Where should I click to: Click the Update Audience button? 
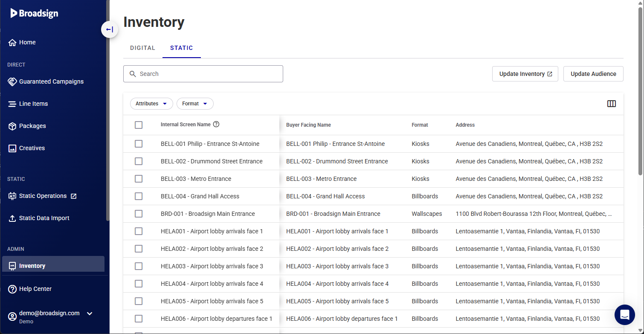tap(593, 74)
